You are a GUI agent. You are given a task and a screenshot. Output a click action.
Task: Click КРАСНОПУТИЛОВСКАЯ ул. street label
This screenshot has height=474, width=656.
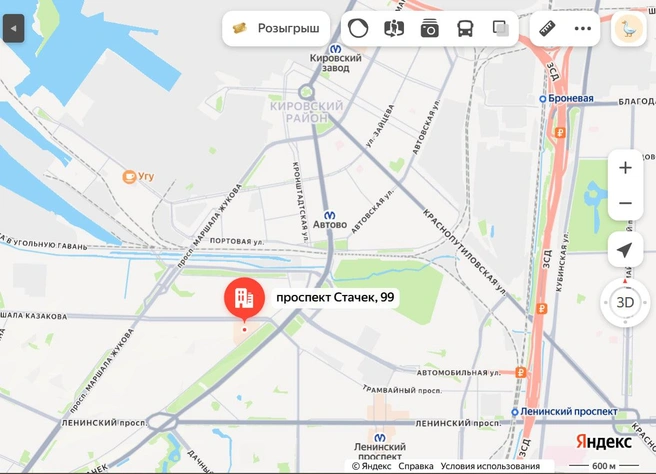(x=464, y=251)
